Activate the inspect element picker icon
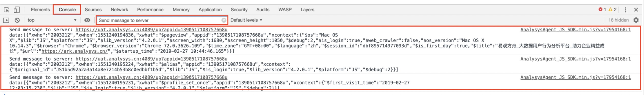Image resolution: width=644 pixels, height=95 pixels. (7, 10)
